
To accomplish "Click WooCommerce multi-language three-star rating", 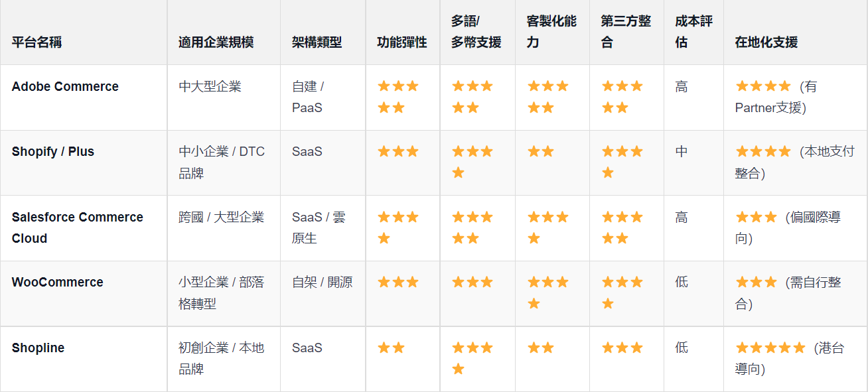I will coord(472,282).
